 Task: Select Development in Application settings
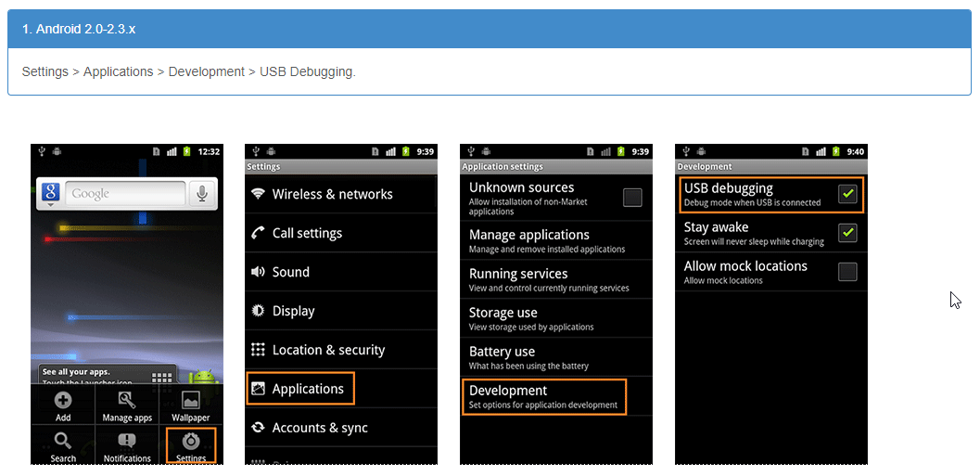pyautogui.click(x=543, y=396)
